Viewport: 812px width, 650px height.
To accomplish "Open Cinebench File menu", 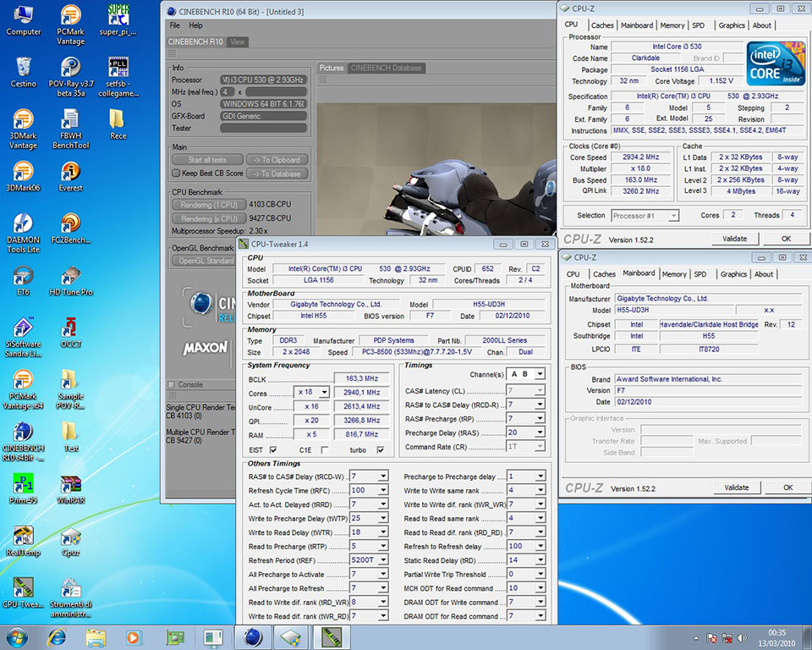I will click(x=175, y=25).
